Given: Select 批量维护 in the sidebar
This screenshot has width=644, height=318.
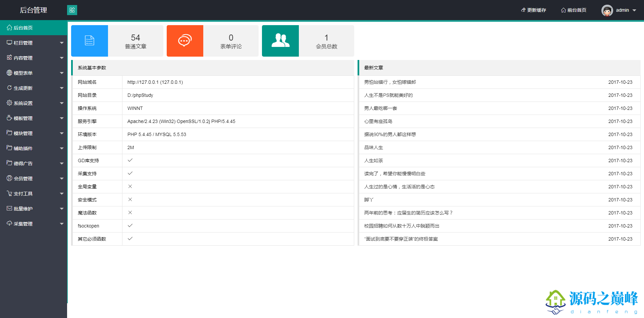Looking at the screenshot, I should point(34,209).
